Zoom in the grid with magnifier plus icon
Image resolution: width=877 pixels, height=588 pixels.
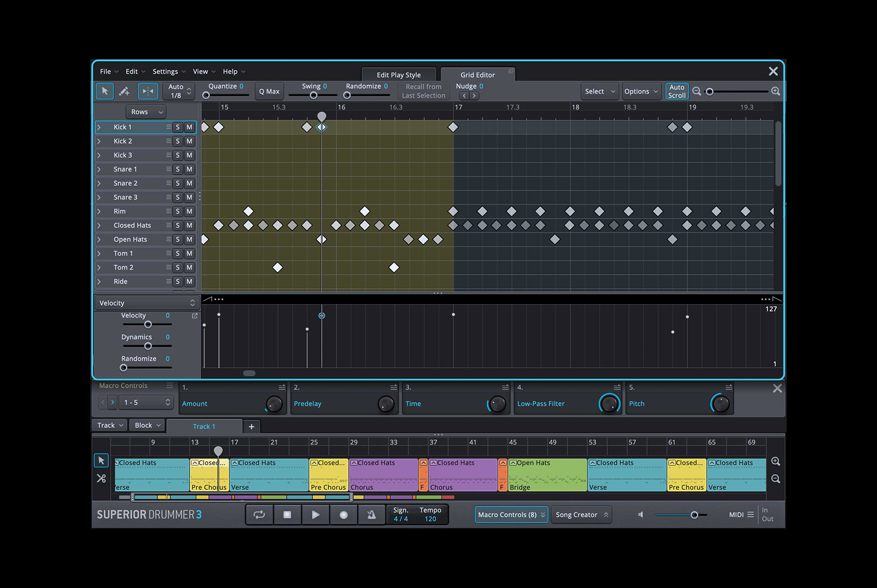[x=776, y=91]
